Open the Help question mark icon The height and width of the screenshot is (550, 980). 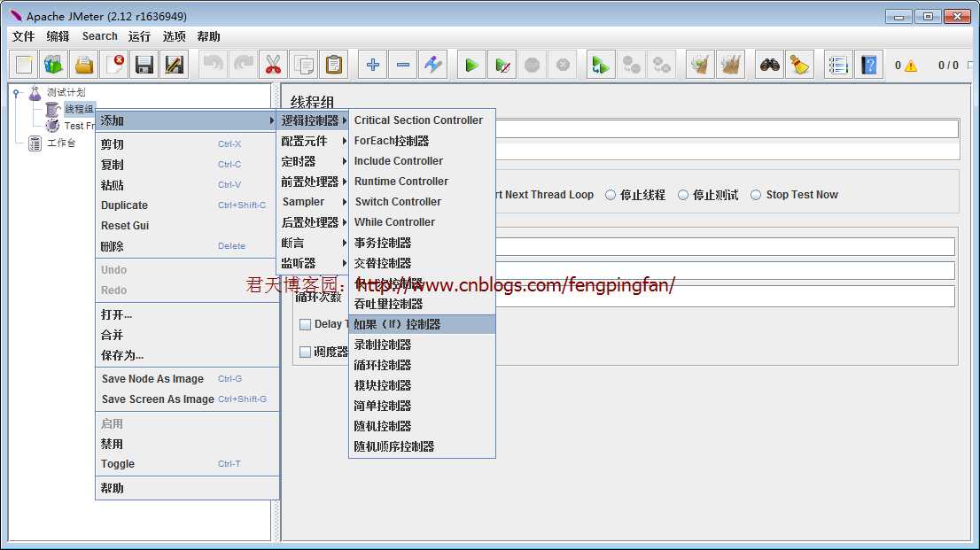[868, 65]
